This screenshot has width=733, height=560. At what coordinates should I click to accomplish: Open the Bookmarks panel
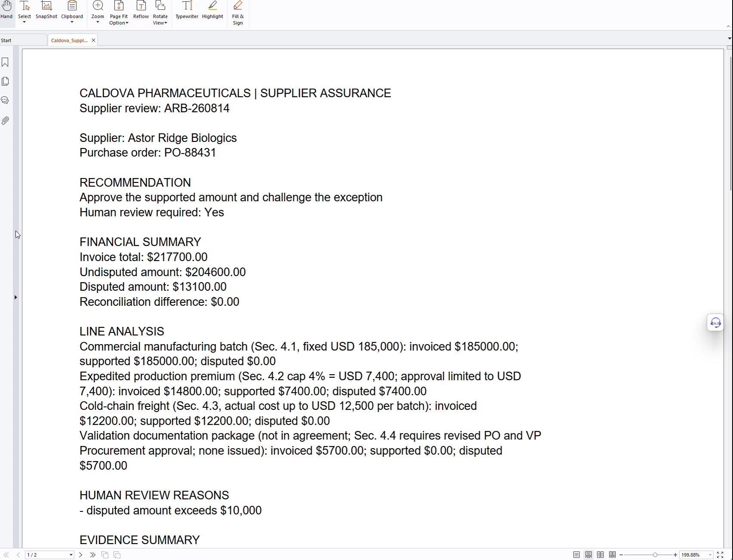click(5, 62)
